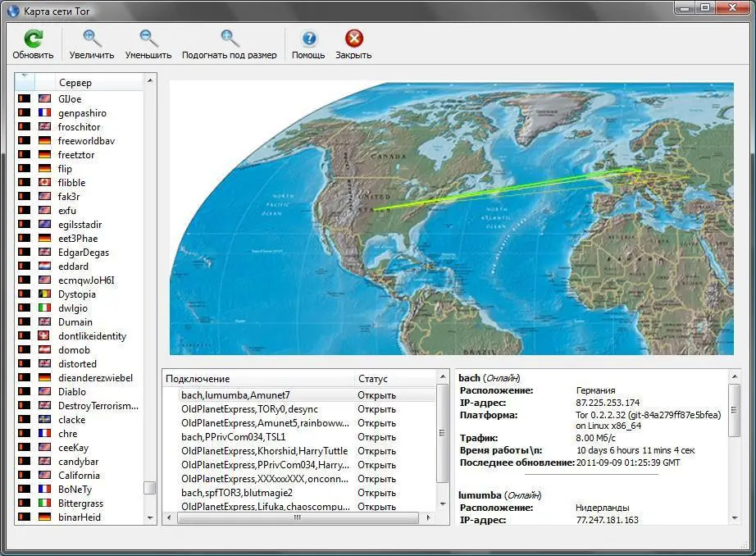Image resolution: width=756 pixels, height=556 pixels.
Task: Zoom out with the Уменьшить magnifier
Action: point(148,39)
